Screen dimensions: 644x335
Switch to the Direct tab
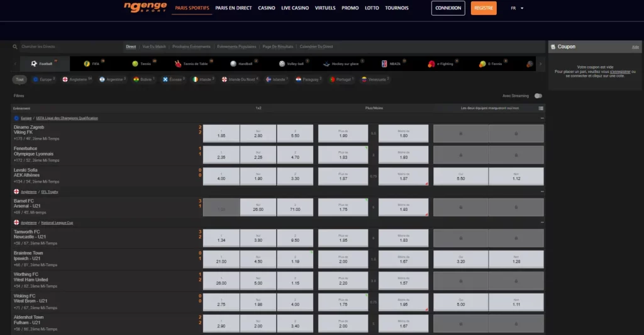[131, 47]
